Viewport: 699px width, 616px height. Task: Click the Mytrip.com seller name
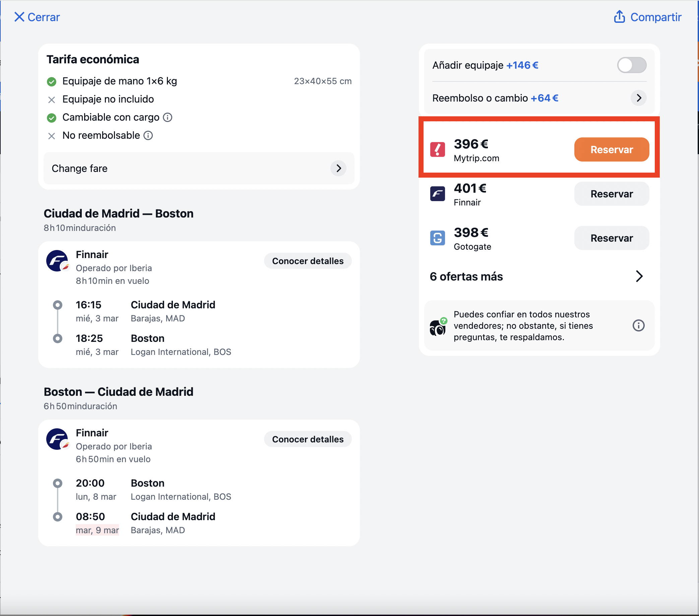(476, 158)
